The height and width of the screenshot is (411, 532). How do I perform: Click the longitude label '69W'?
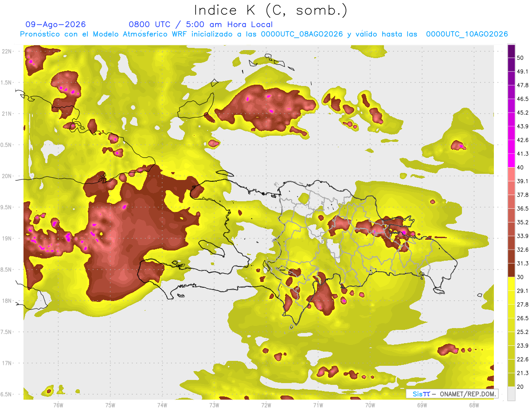click(x=422, y=405)
